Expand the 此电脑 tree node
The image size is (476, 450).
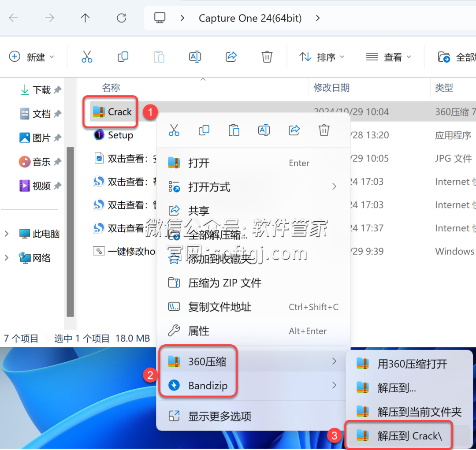7,234
